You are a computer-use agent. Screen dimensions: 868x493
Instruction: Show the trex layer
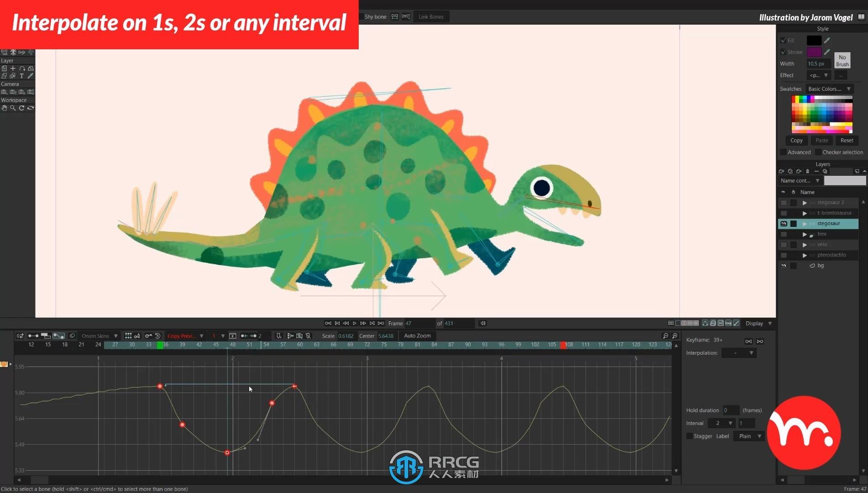(x=784, y=234)
